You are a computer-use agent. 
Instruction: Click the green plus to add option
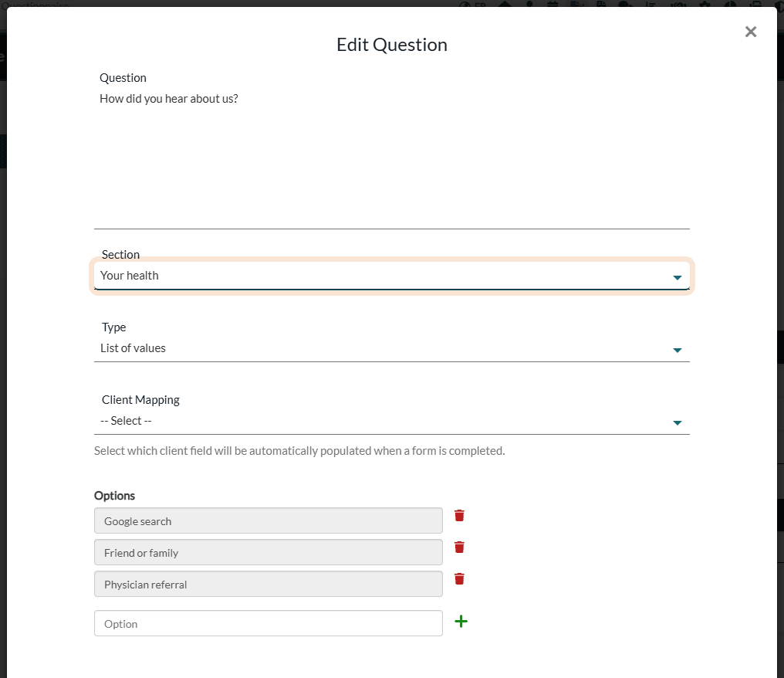tap(461, 622)
